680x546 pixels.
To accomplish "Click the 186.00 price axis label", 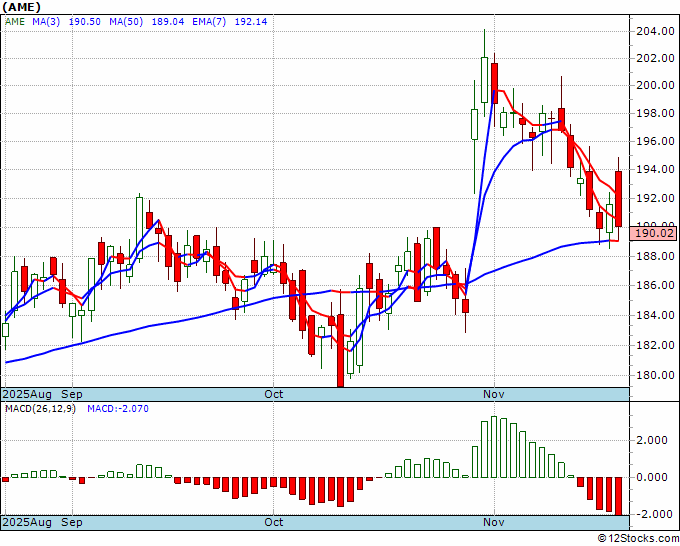I will [655, 285].
